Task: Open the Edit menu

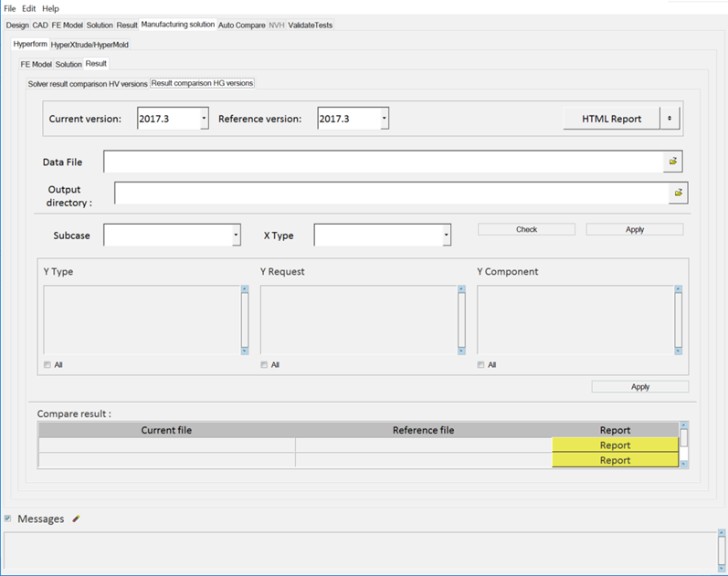Action: (29, 8)
